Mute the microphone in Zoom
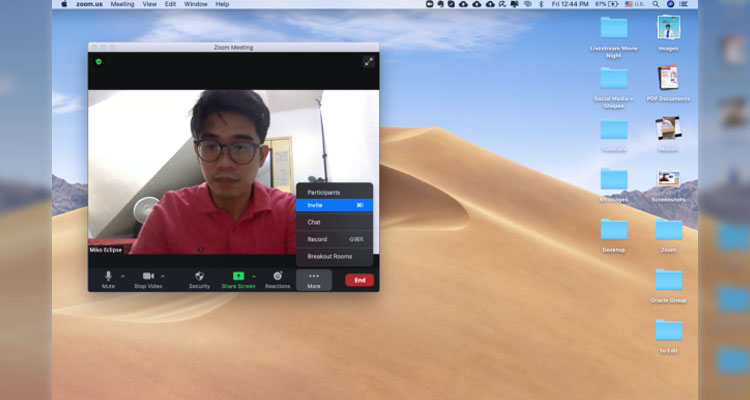The image size is (750, 400). 108,280
